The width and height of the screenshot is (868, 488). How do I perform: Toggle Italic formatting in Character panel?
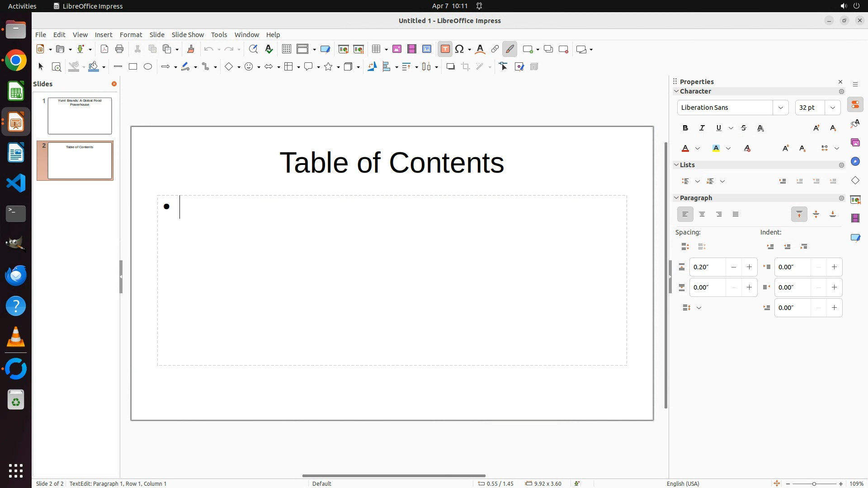pyautogui.click(x=702, y=128)
